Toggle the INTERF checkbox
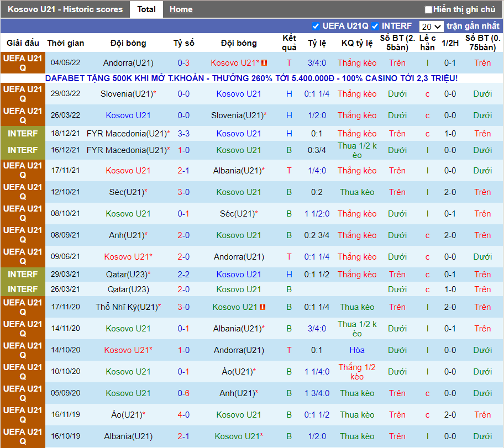The width and height of the screenshot is (504, 448). pyautogui.click(x=375, y=26)
